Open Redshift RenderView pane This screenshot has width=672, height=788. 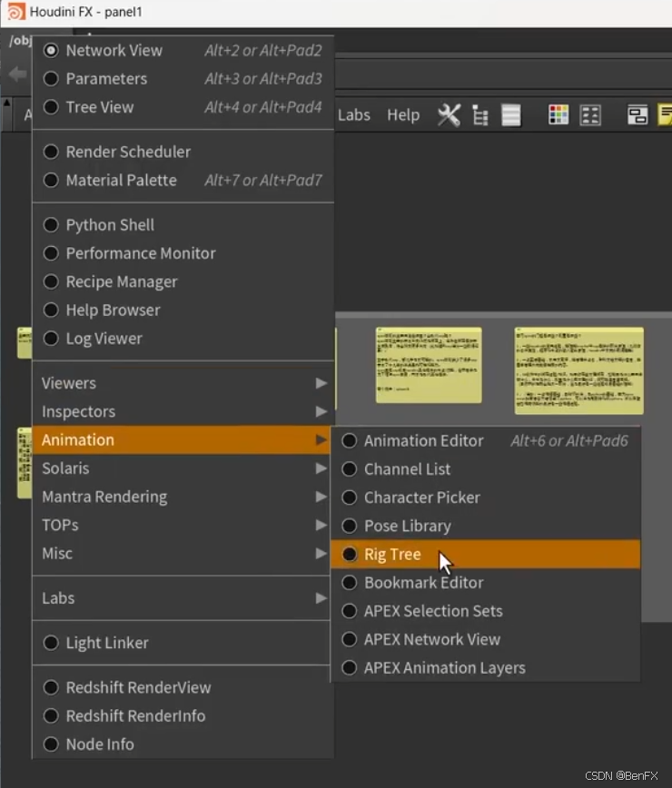click(183, 687)
